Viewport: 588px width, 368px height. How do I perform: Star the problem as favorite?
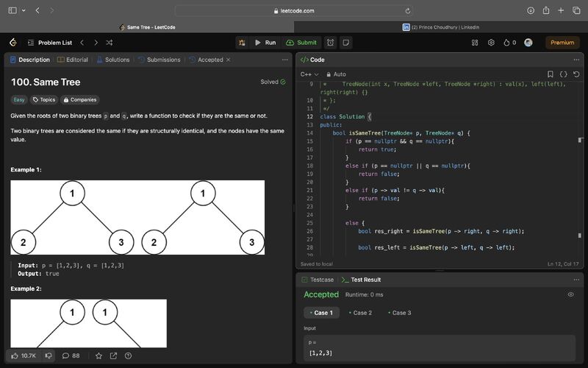pos(98,355)
